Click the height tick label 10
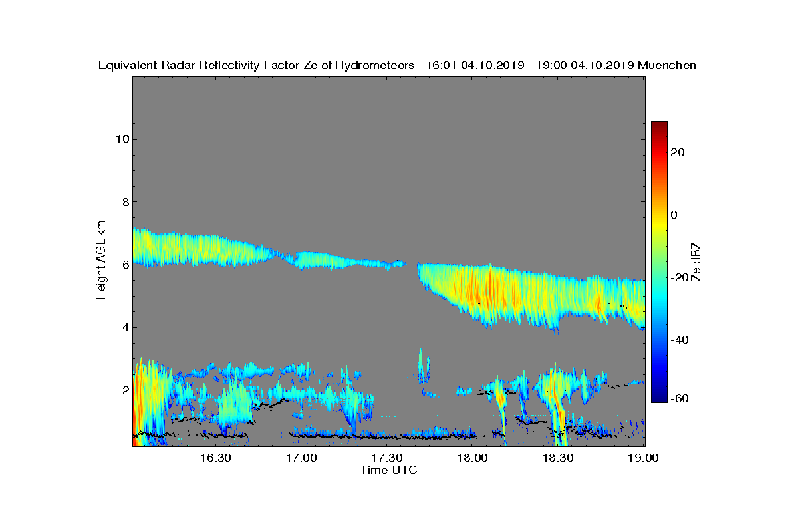 pos(121,139)
